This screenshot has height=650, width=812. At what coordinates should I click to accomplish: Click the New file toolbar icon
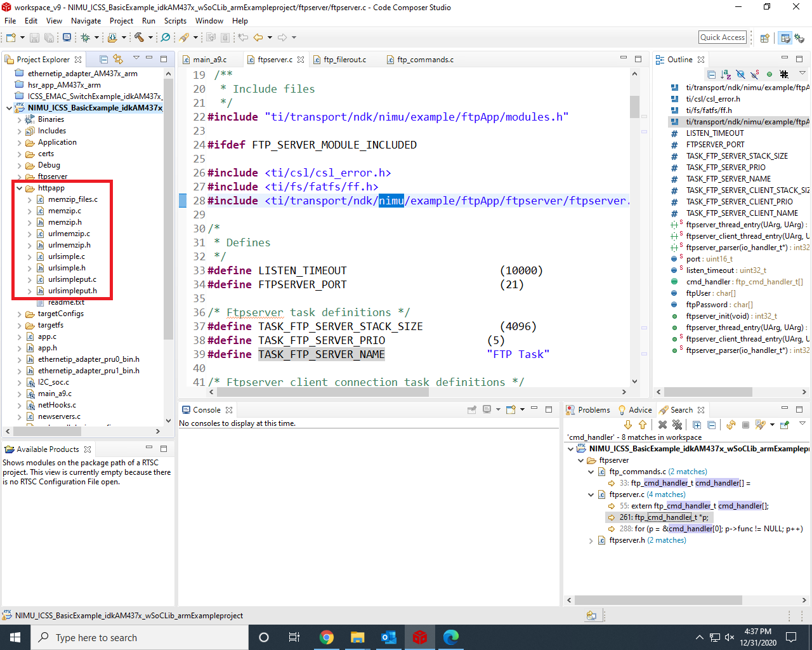point(11,37)
